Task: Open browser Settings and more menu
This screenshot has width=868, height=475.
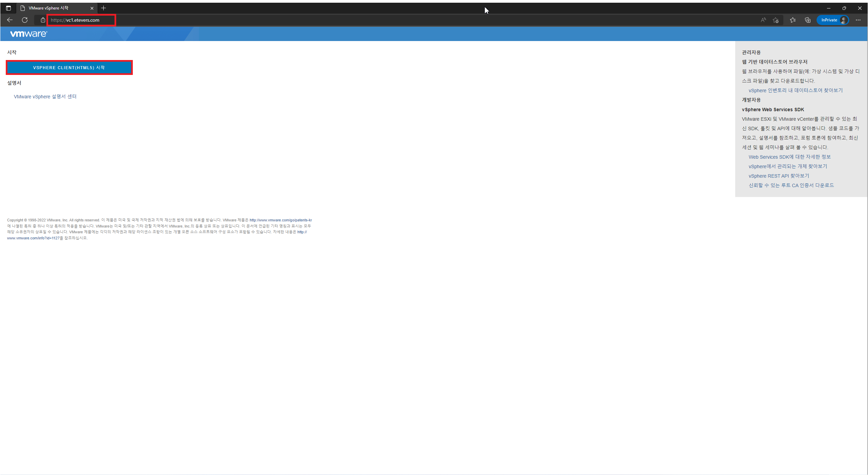Action: pyautogui.click(x=858, y=20)
